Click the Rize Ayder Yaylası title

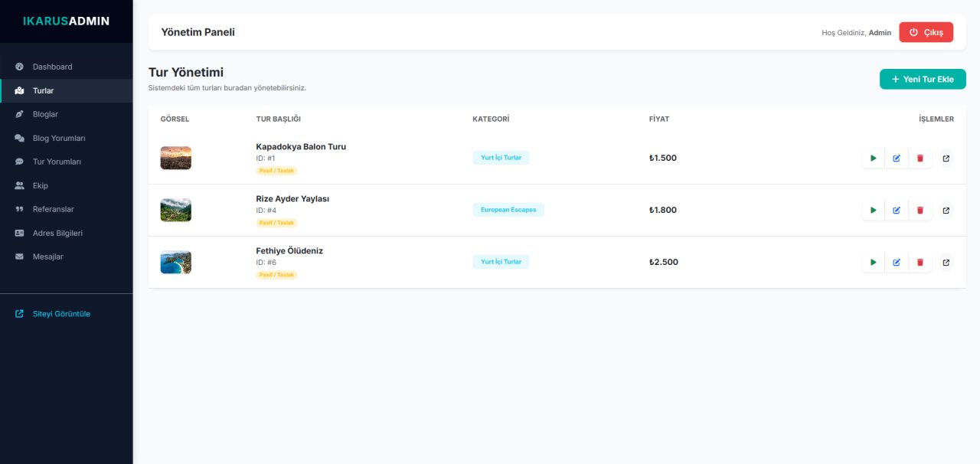point(292,198)
